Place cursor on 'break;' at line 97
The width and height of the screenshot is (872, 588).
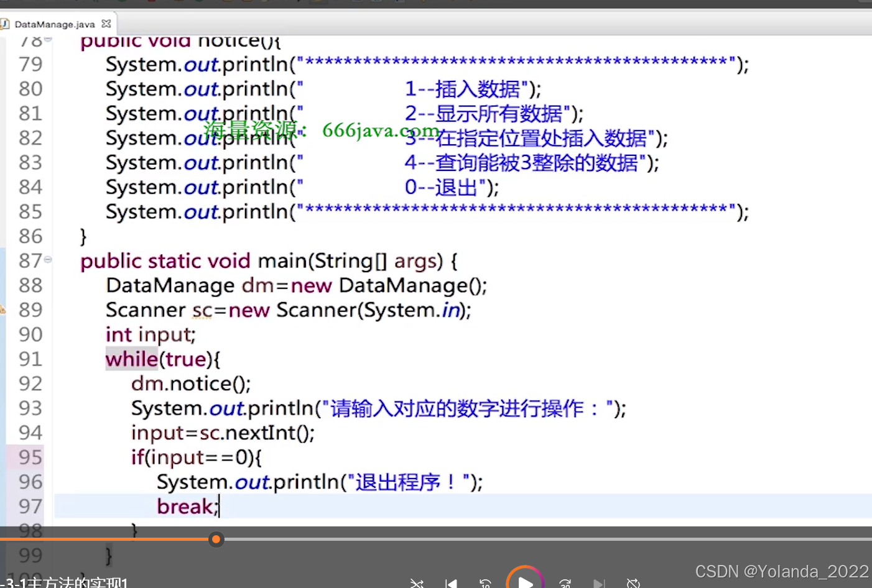188,507
